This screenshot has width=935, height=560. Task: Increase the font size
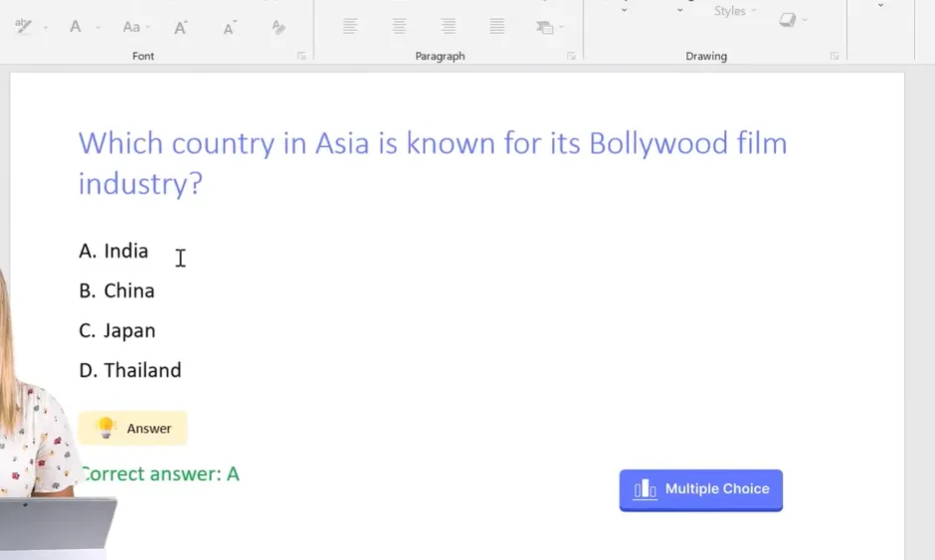(x=181, y=28)
